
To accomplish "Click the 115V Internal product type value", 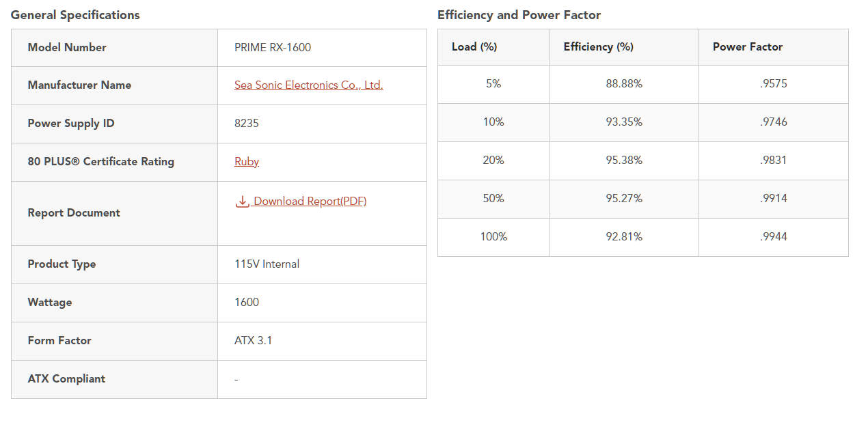I will pyautogui.click(x=267, y=264).
